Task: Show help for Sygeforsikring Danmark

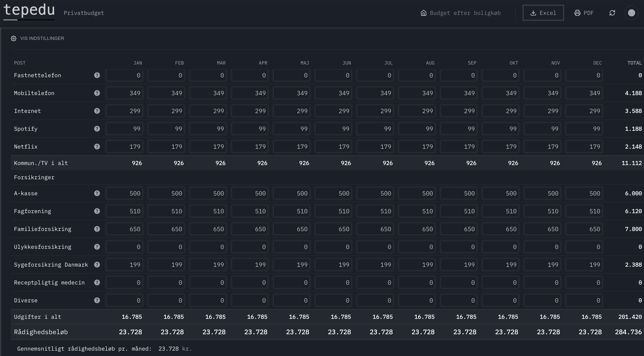Action: pos(97,265)
